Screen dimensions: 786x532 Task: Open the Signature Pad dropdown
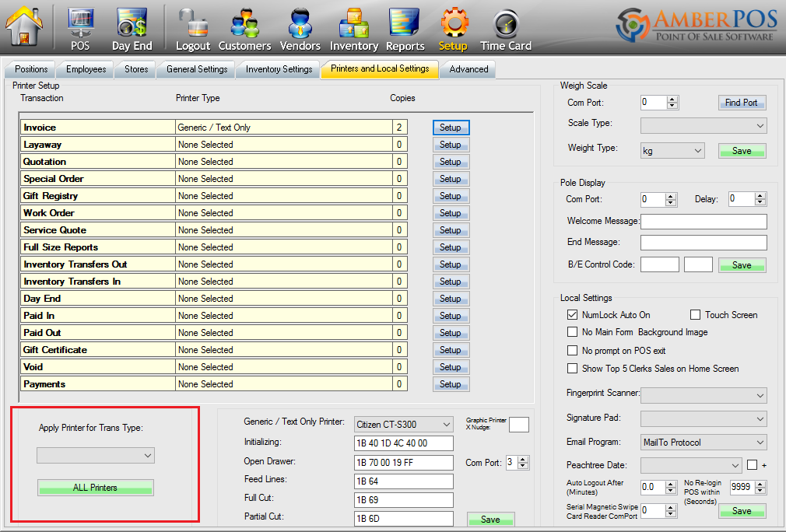(x=704, y=418)
